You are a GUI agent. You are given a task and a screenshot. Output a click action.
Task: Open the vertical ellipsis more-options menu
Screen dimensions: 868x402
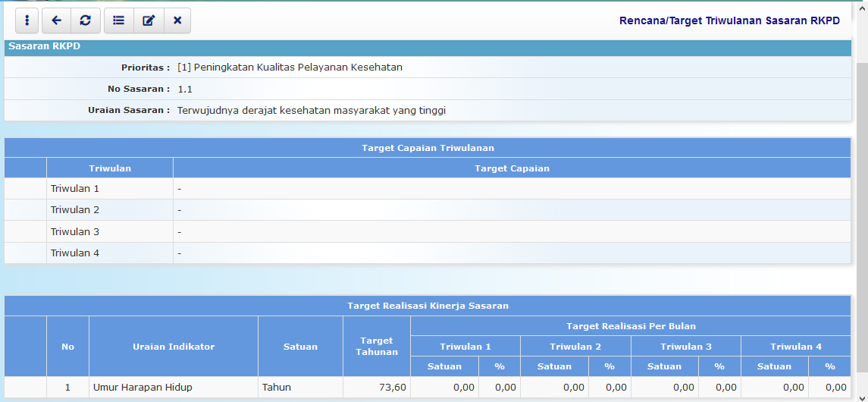[27, 20]
